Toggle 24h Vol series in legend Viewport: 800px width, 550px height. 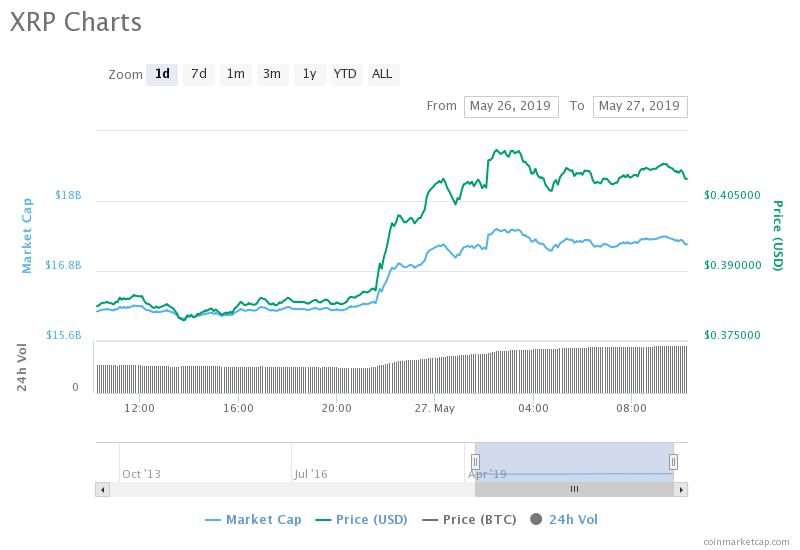click(564, 520)
